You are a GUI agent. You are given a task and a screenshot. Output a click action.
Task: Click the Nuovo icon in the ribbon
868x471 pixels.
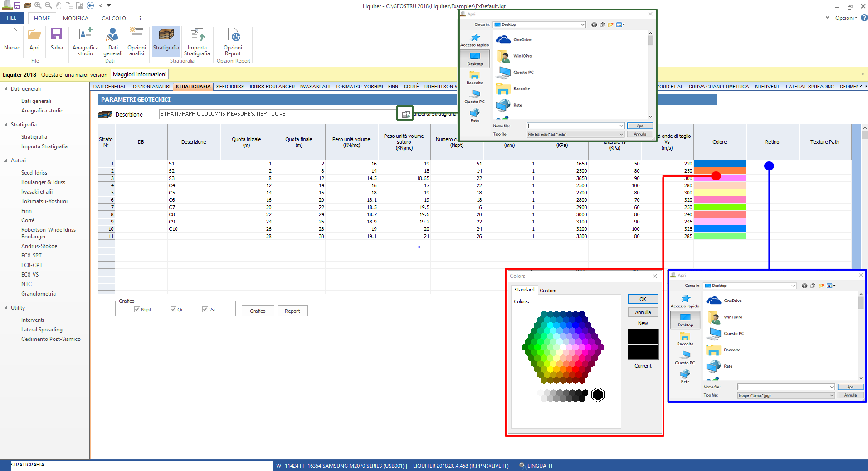[x=12, y=34]
